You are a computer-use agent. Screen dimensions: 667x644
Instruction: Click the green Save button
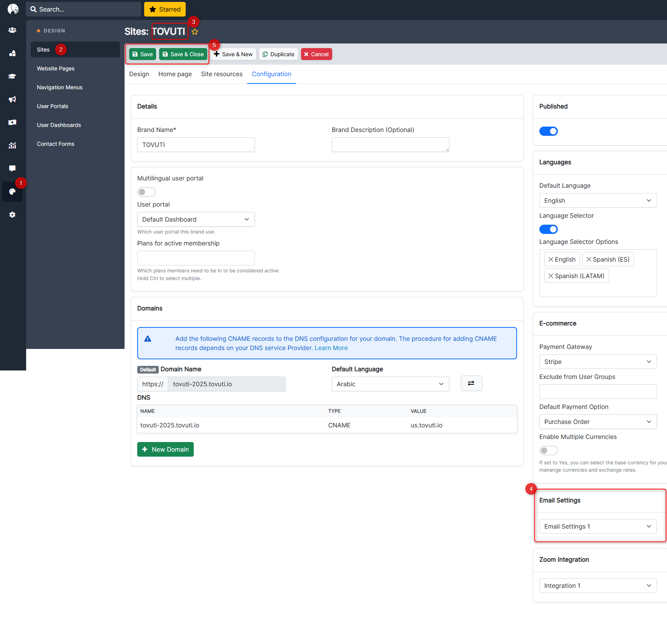tap(143, 54)
